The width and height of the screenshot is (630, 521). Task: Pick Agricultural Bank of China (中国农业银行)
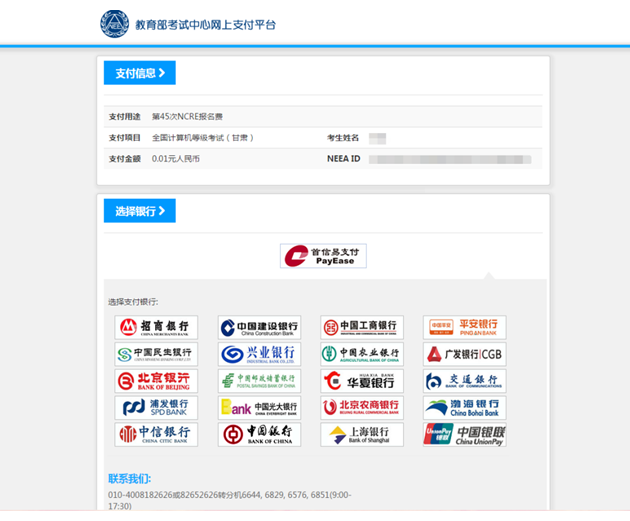pyautogui.click(x=361, y=354)
